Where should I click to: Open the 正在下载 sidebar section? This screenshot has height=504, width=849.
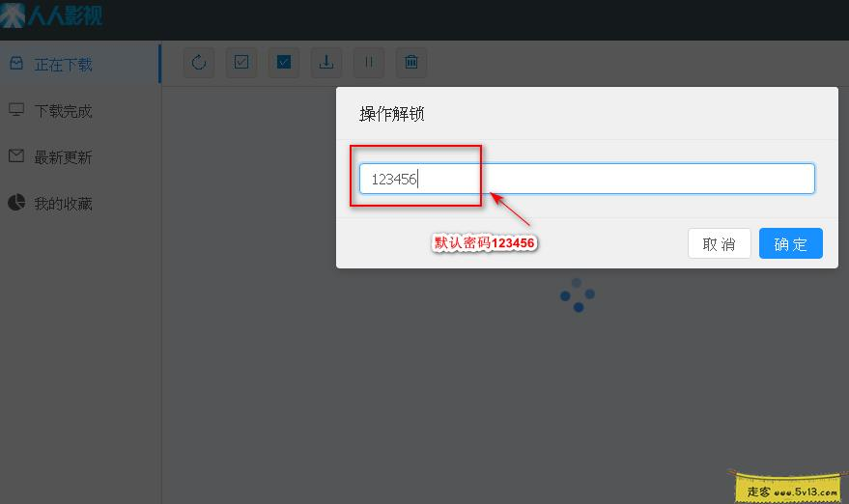pos(80,65)
